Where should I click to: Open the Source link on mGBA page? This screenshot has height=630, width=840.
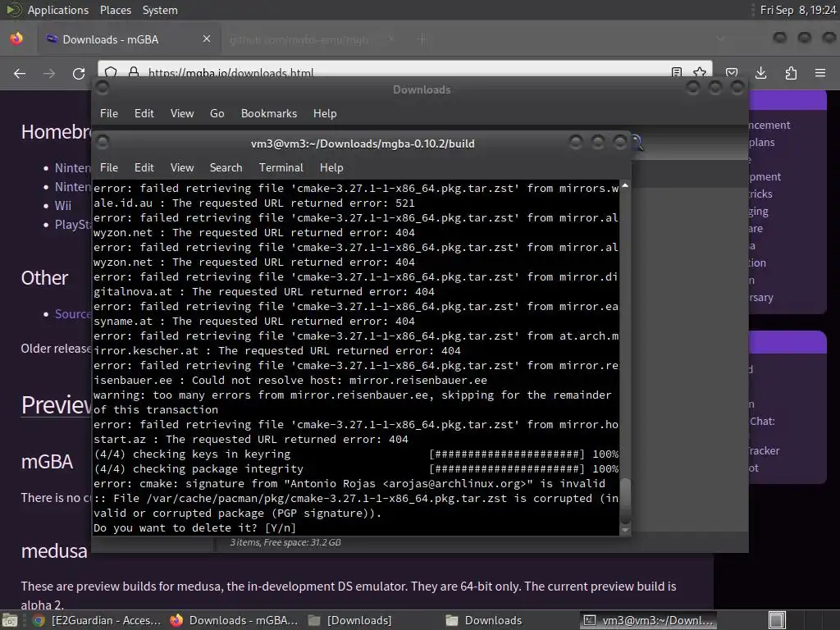click(73, 314)
